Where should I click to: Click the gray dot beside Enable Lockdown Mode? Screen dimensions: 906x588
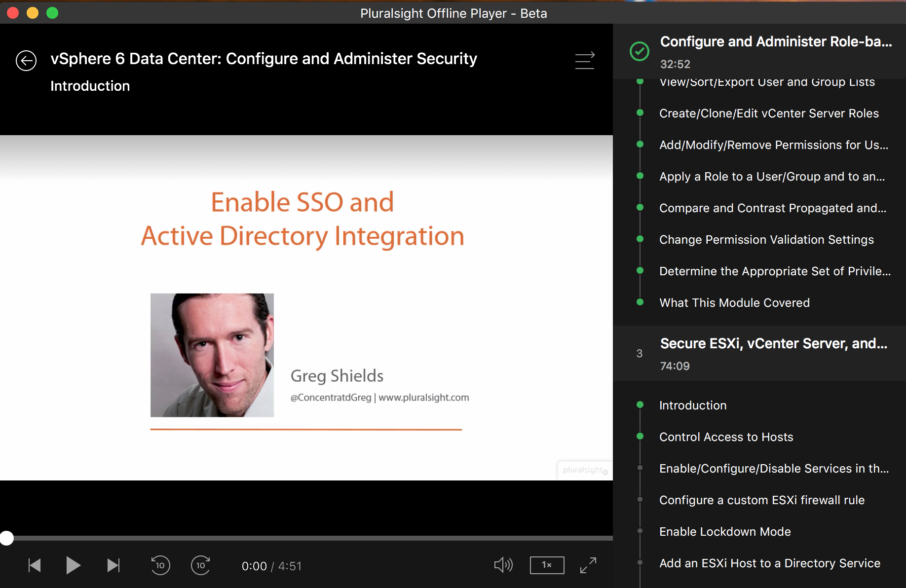[x=640, y=531]
